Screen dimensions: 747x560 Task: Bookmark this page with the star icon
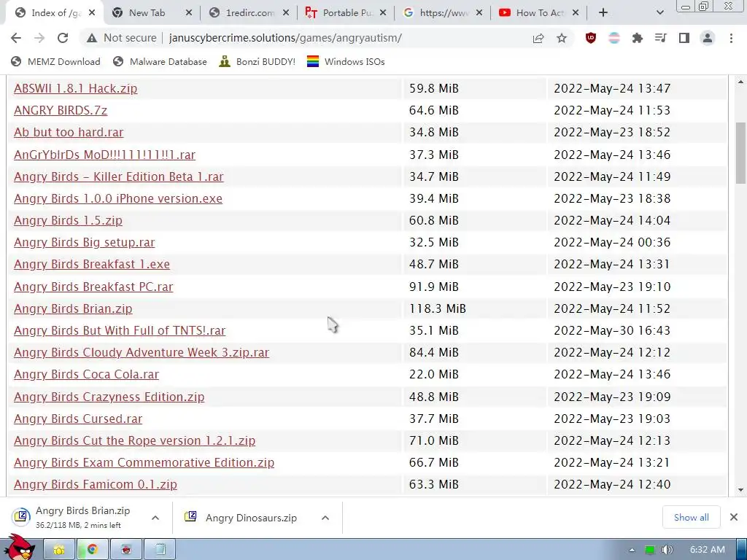click(x=562, y=38)
